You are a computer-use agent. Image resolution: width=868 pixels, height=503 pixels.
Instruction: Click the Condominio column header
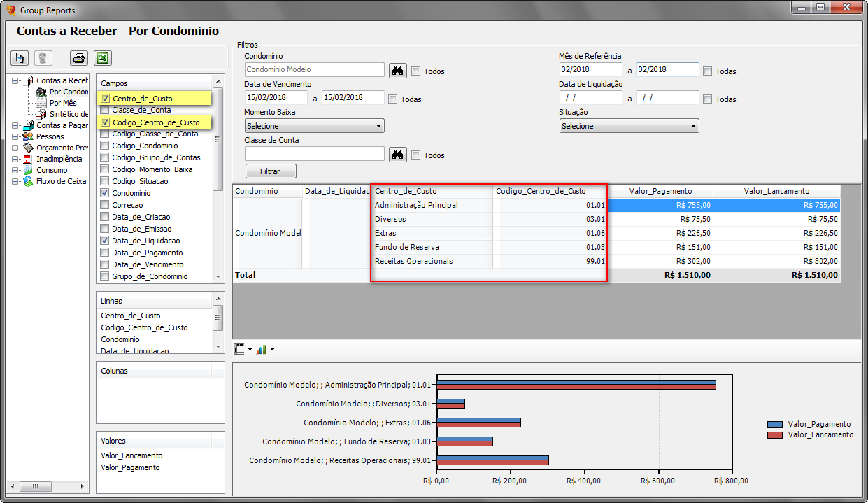[x=266, y=191]
